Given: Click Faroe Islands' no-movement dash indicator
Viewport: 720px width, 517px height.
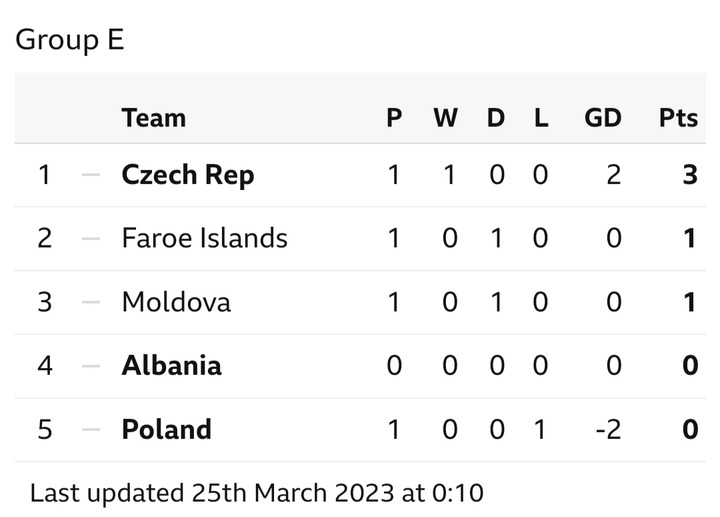Looking at the screenshot, I should coord(91,238).
